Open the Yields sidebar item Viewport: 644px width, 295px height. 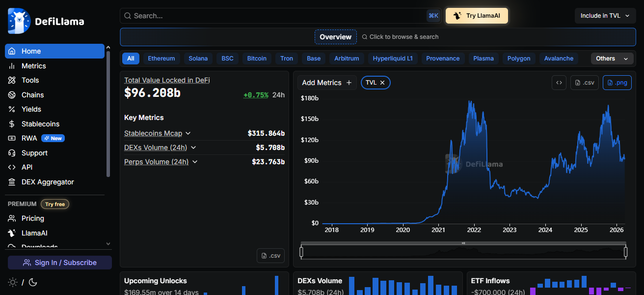tap(31, 109)
